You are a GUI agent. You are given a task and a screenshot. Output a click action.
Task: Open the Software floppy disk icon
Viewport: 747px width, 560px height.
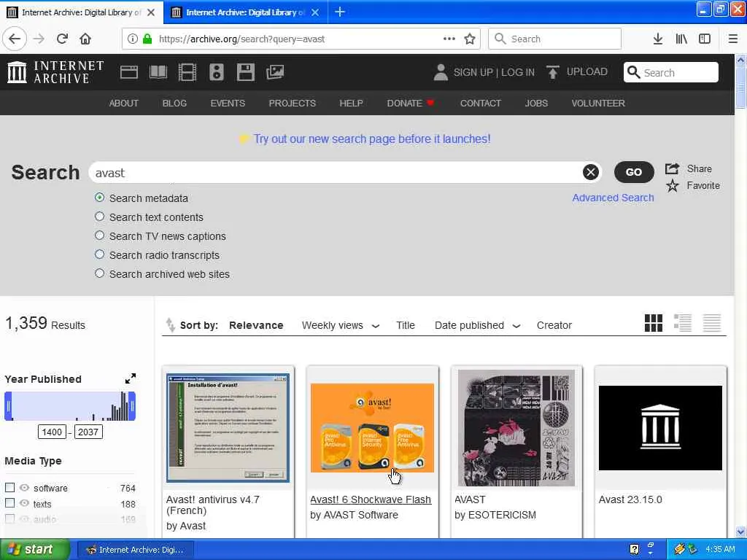click(x=245, y=72)
